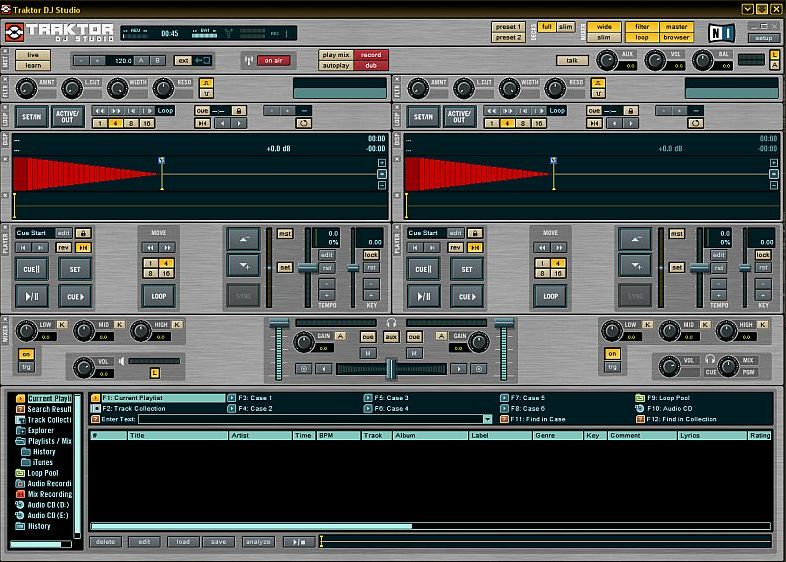Screen dimensions: 786x562
Task: Zoom out the right deck waveform
Action: [773, 185]
